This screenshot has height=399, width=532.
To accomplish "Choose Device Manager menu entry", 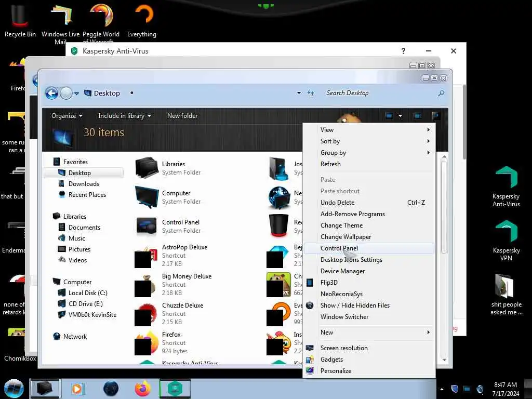I will [369, 271].
